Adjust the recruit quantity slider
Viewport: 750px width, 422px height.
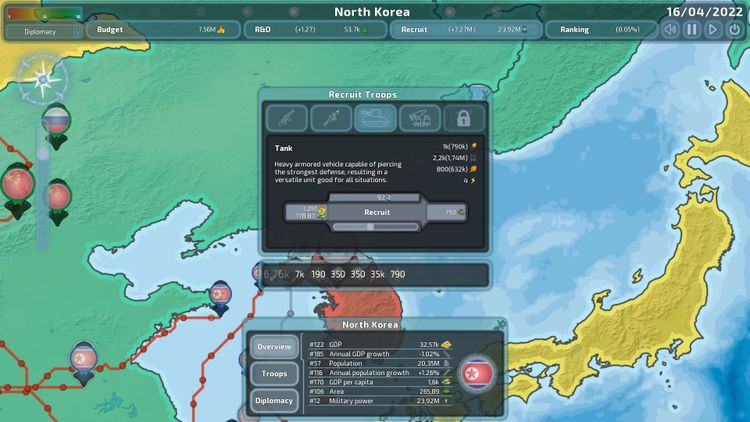tap(370, 227)
